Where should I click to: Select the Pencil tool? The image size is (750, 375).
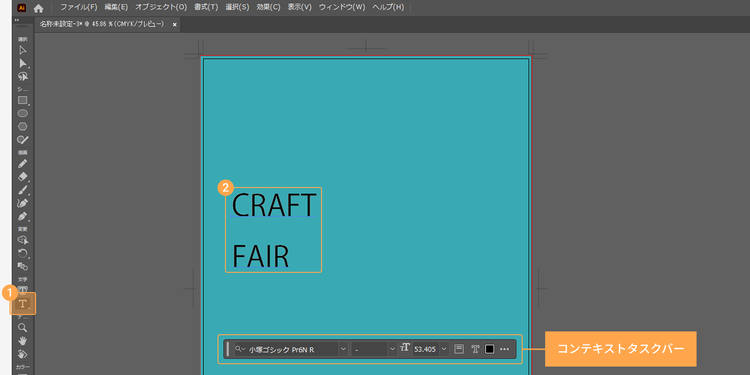click(x=22, y=164)
